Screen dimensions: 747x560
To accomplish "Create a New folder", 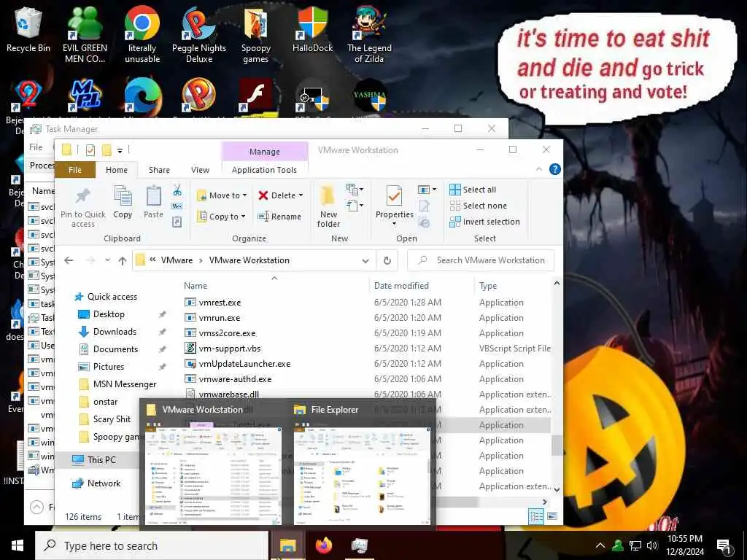I will (329, 207).
